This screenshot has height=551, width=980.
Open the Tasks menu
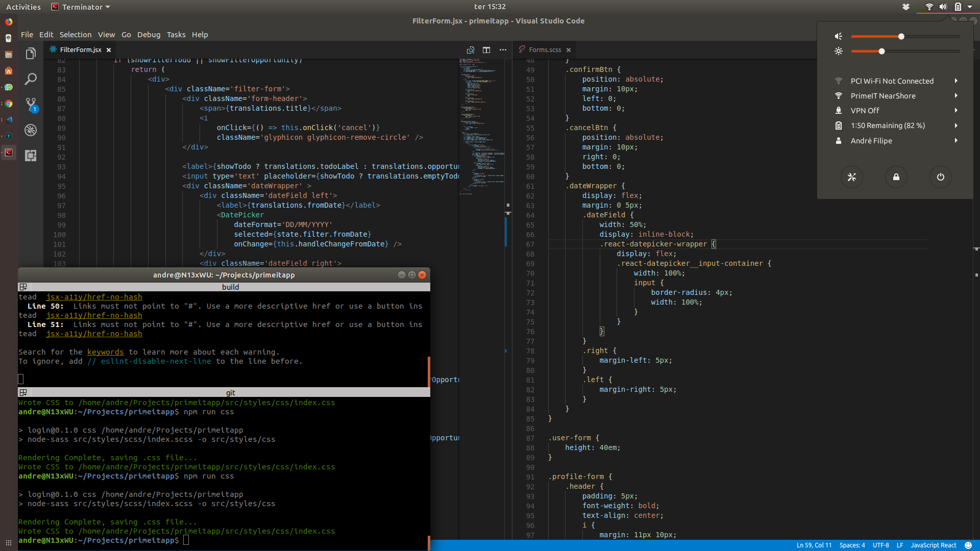click(176, 35)
